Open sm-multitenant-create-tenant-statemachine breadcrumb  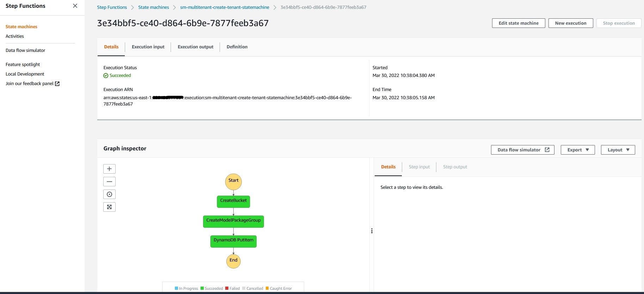click(225, 7)
